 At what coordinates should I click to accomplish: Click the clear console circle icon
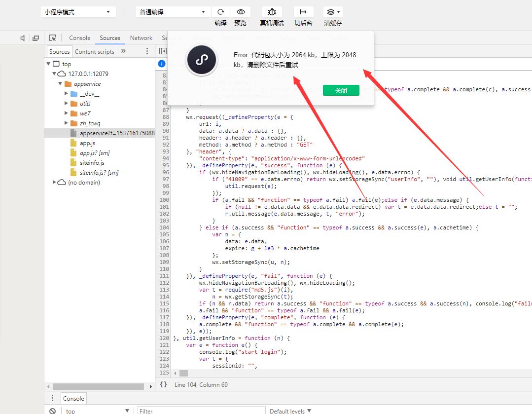tap(53, 411)
